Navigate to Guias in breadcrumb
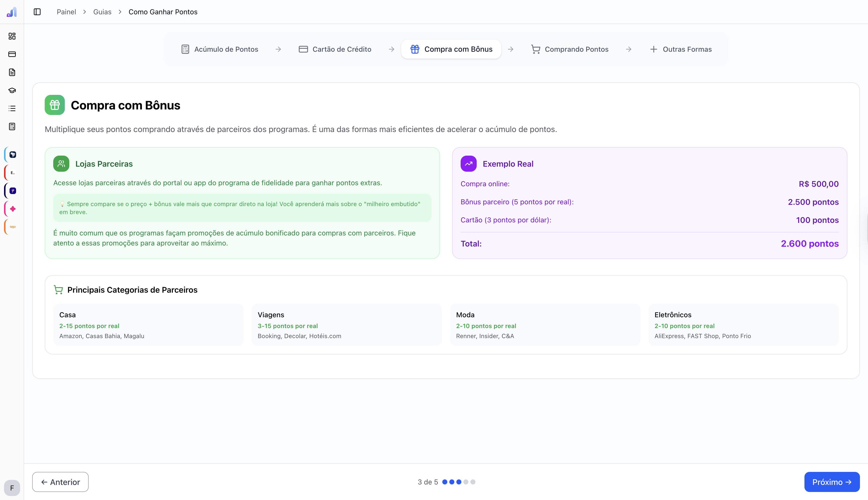The width and height of the screenshot is (868, 500). pyautogui.click(x=102, y=12)
